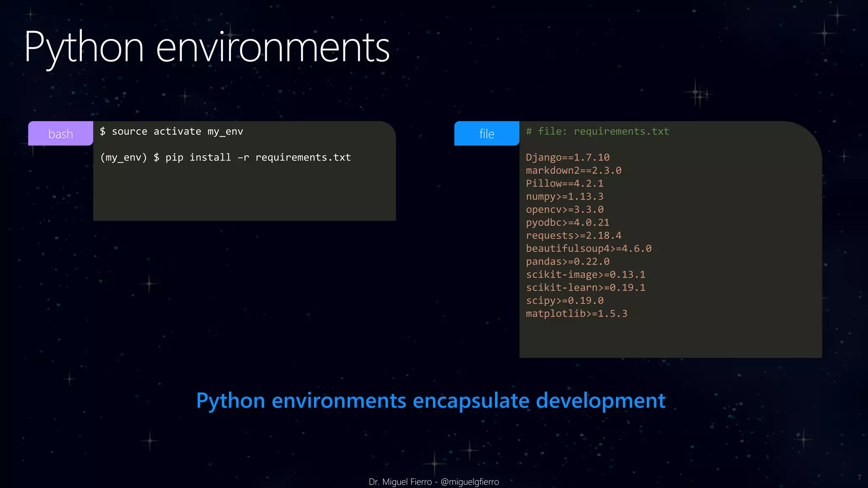The height and width of the screenshot is (488, 868).
Task: Click the 'opencv>=3.3.0' line
Action: point(565,210)
